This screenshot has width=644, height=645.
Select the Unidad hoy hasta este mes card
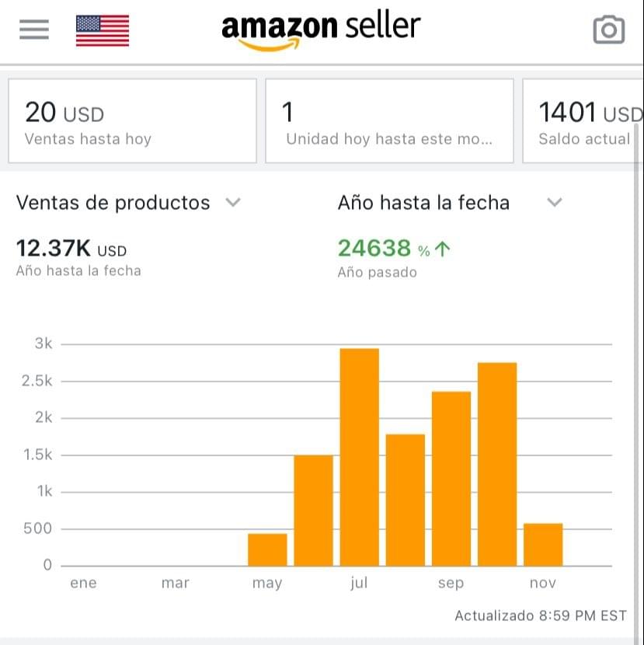389,122
